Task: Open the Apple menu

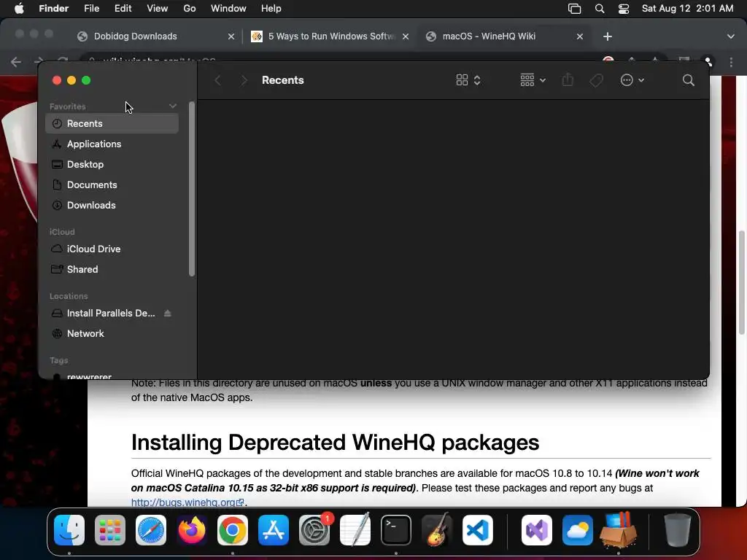Action: tap(19, 9)
